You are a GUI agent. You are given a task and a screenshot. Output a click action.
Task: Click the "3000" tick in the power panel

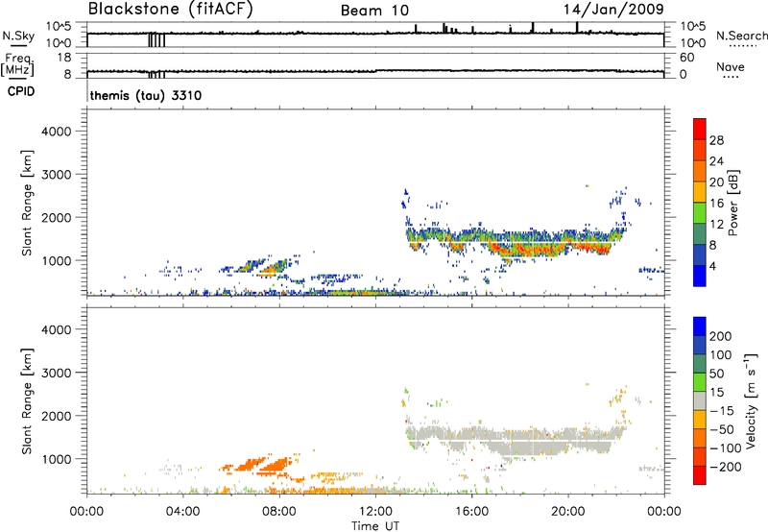pyautogui.click(x=57, y=174)
